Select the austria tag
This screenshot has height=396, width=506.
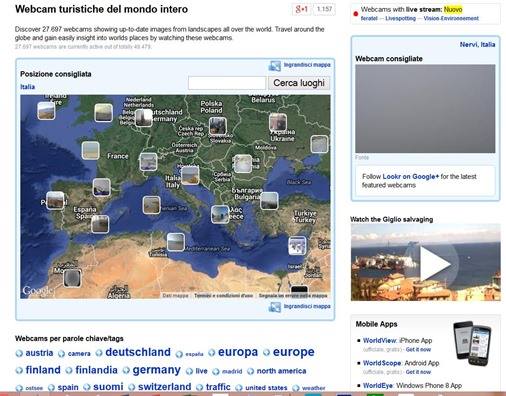pyautogui.click(x=39, y=353)
